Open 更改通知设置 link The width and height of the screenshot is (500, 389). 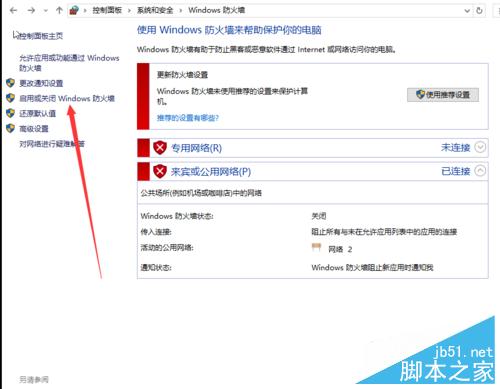click(x=41, y=83)
